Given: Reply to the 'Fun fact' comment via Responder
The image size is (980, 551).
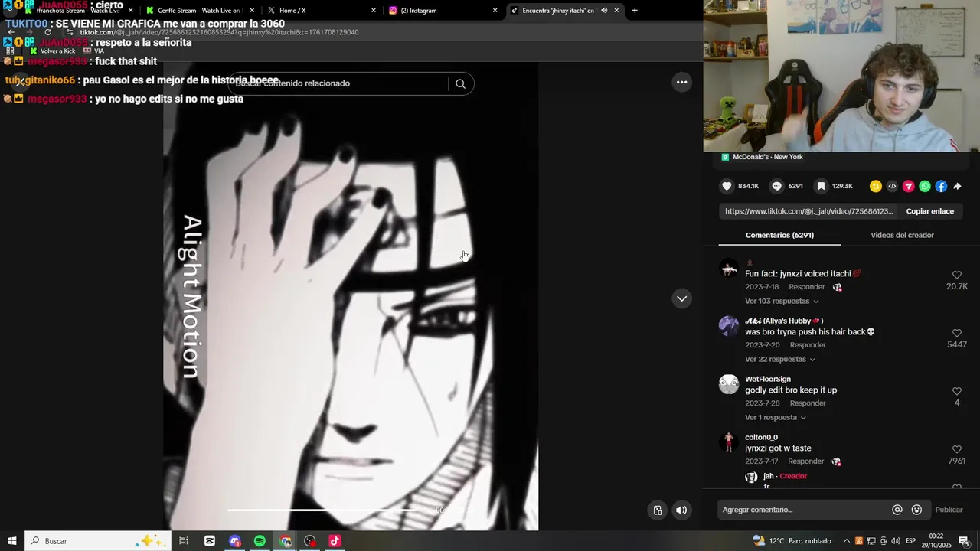Looking at the screenshot, I should coord(806,287).
